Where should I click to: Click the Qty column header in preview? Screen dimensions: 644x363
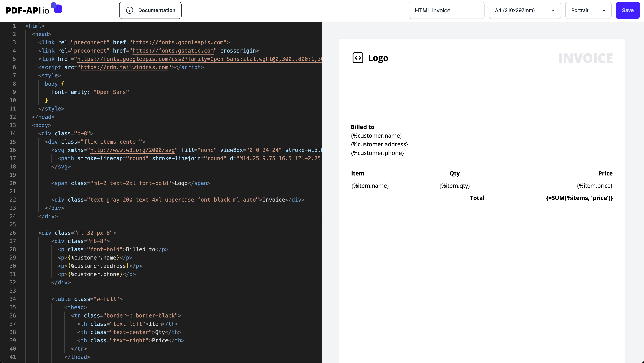[x=455, y=173]
